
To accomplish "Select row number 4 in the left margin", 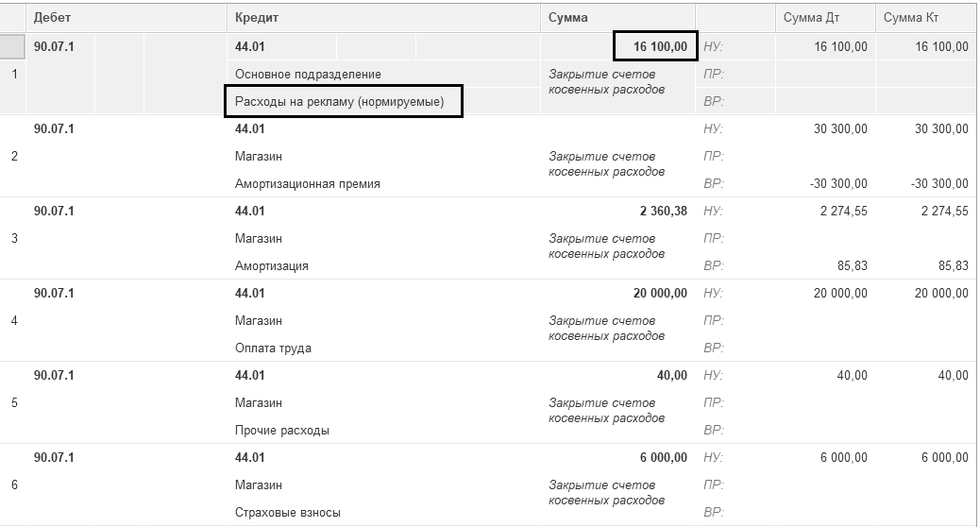I will point(13,320).
